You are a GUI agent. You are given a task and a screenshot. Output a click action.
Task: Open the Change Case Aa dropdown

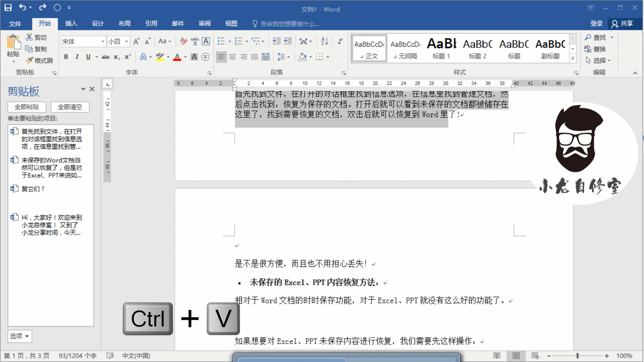click(165, 41)
